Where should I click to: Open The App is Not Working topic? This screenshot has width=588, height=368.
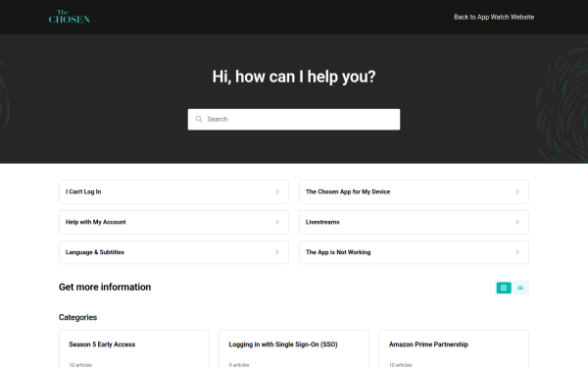click(414, 252)
